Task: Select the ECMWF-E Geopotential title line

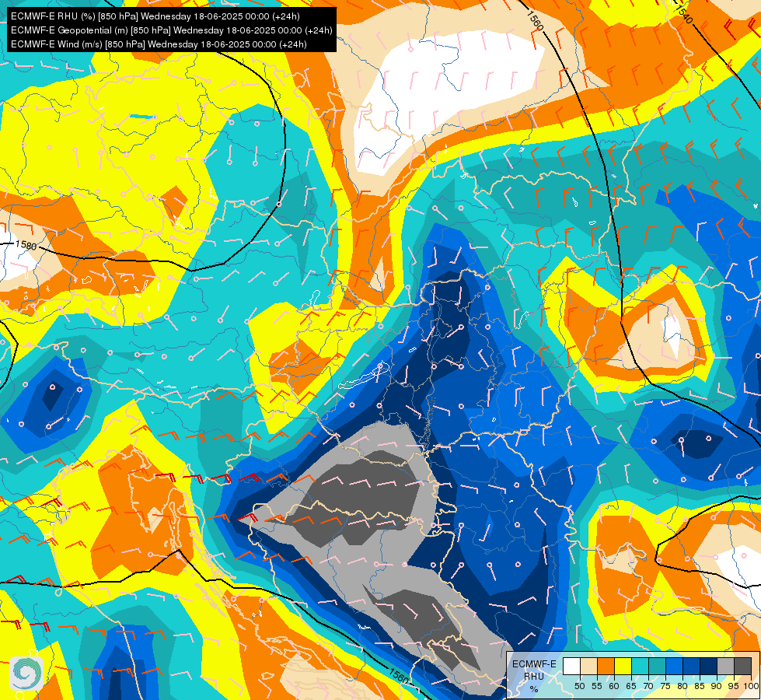Action: click(x=171, y=30)
